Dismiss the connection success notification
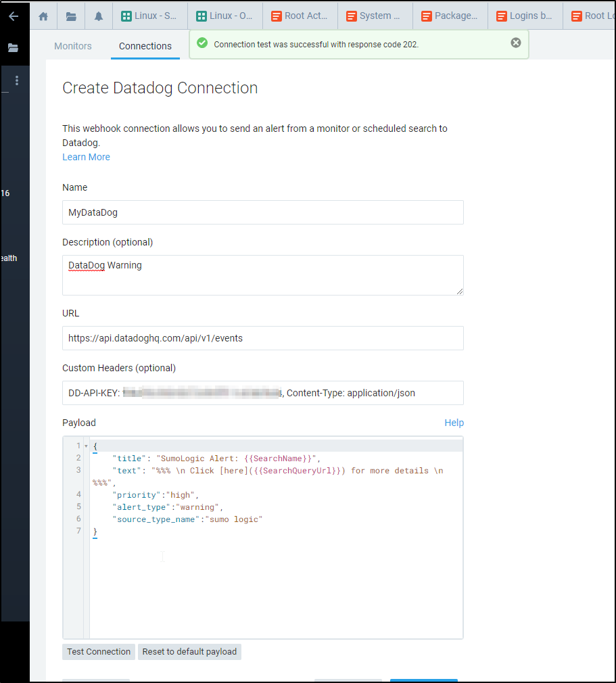 click(x=516, y=43)
